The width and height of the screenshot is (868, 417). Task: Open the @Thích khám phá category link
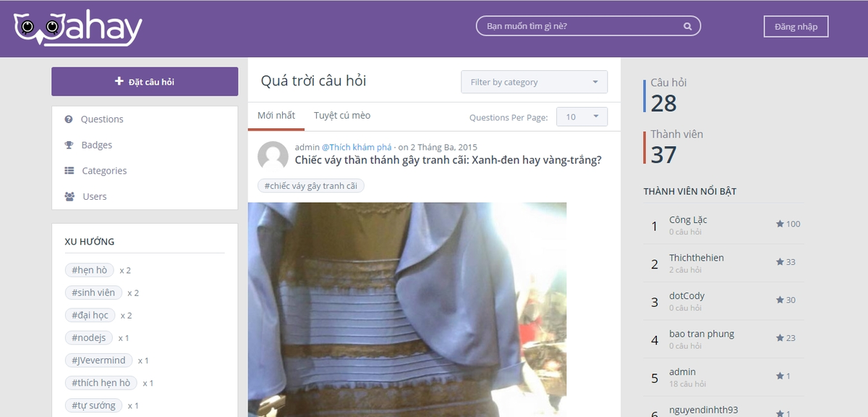[357, 147]
